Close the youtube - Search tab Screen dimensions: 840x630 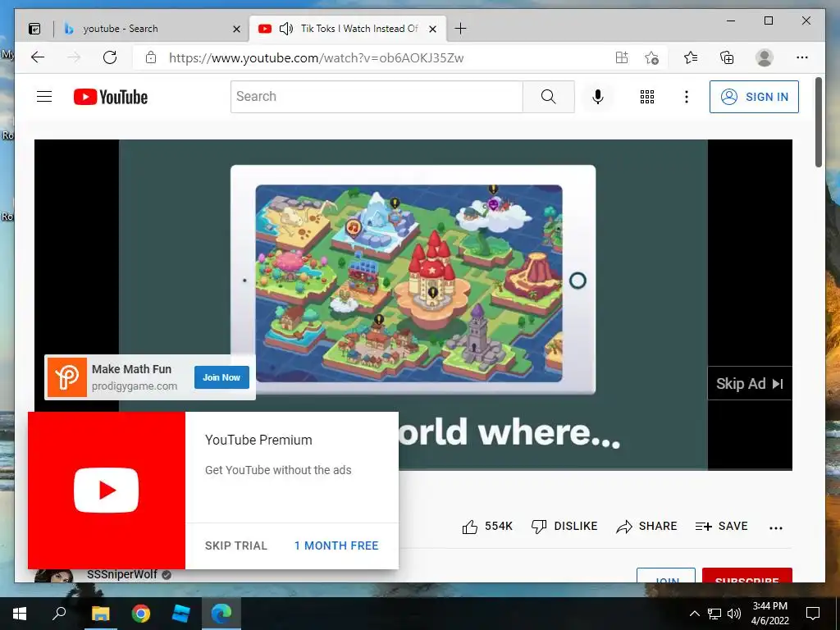236,29
